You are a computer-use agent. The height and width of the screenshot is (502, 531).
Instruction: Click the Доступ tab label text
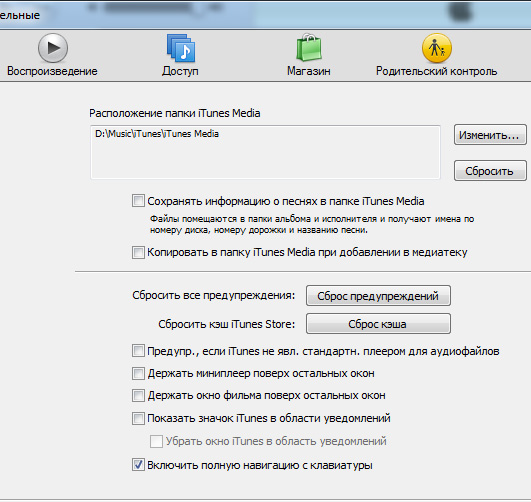pyautogui.click(x=180, y=71)
